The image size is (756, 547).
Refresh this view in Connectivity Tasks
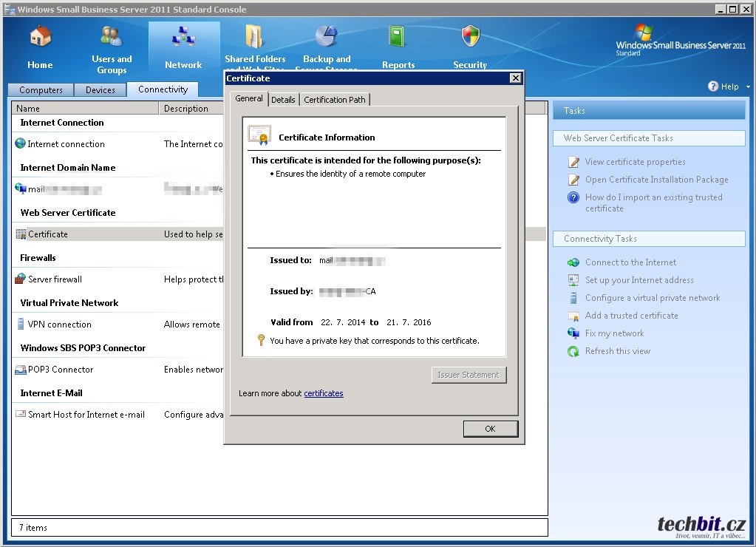coord(617,351)
